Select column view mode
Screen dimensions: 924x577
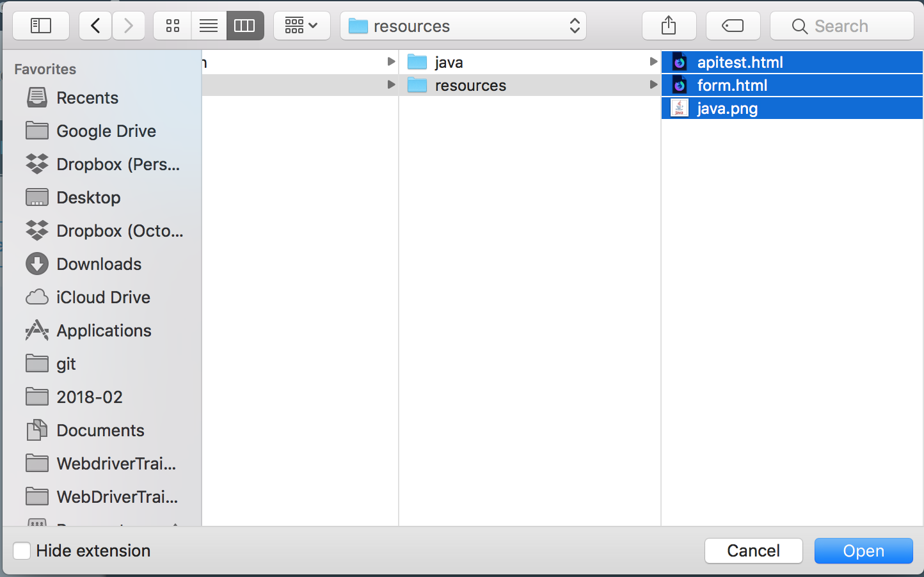(x=245, y=26)
